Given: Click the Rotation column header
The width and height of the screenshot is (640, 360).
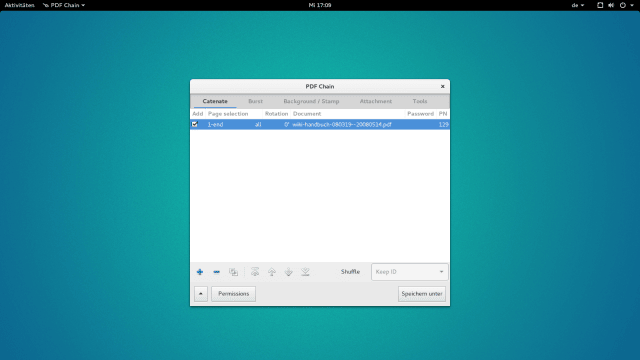Looking at the screenshot, I should pos(276,114).
